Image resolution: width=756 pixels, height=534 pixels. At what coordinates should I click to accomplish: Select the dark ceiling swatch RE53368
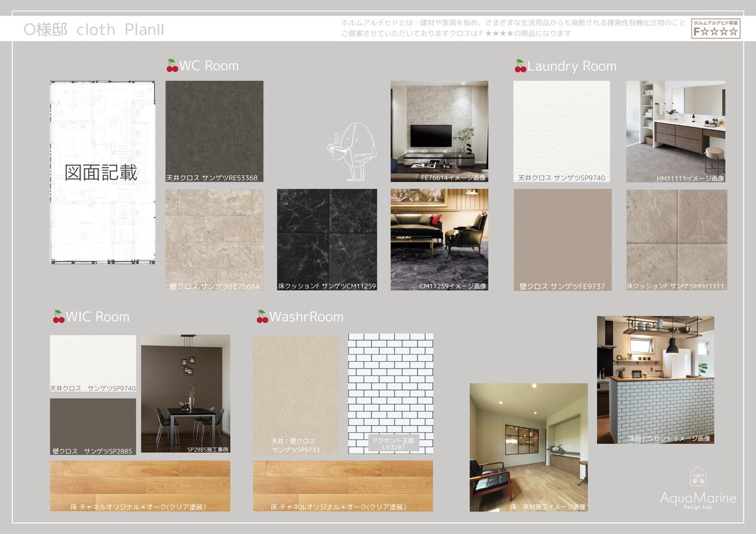coord(214,132)
